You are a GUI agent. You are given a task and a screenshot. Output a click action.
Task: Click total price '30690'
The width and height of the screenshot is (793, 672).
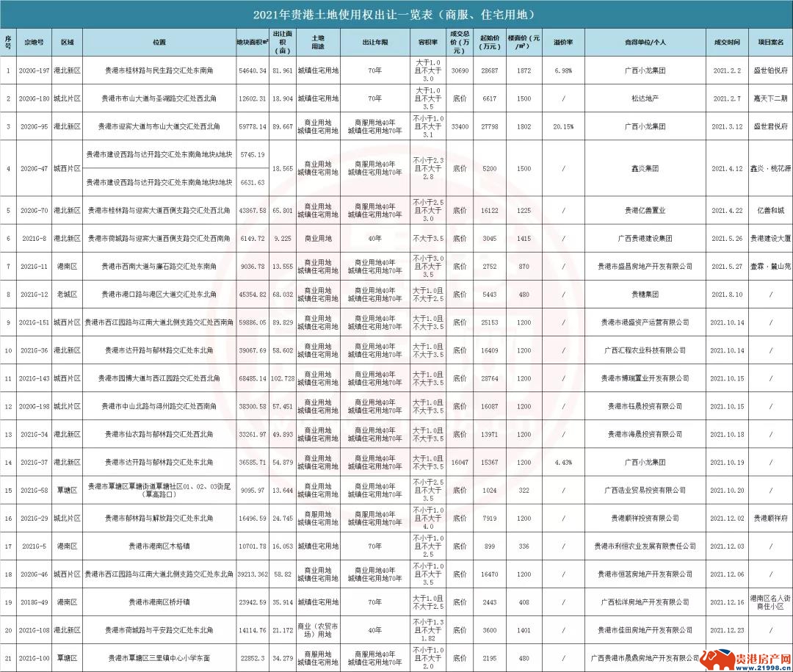460,71
